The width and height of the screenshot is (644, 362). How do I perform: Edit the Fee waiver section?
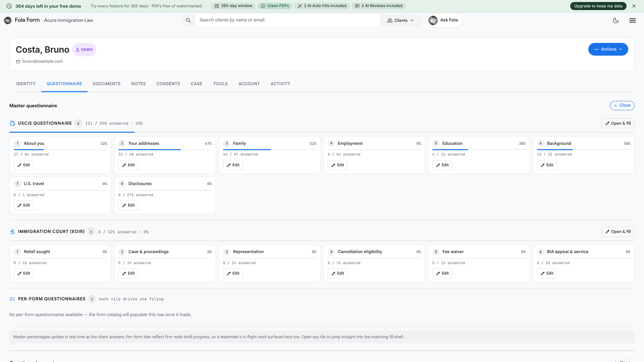click(x=442, y=273)
